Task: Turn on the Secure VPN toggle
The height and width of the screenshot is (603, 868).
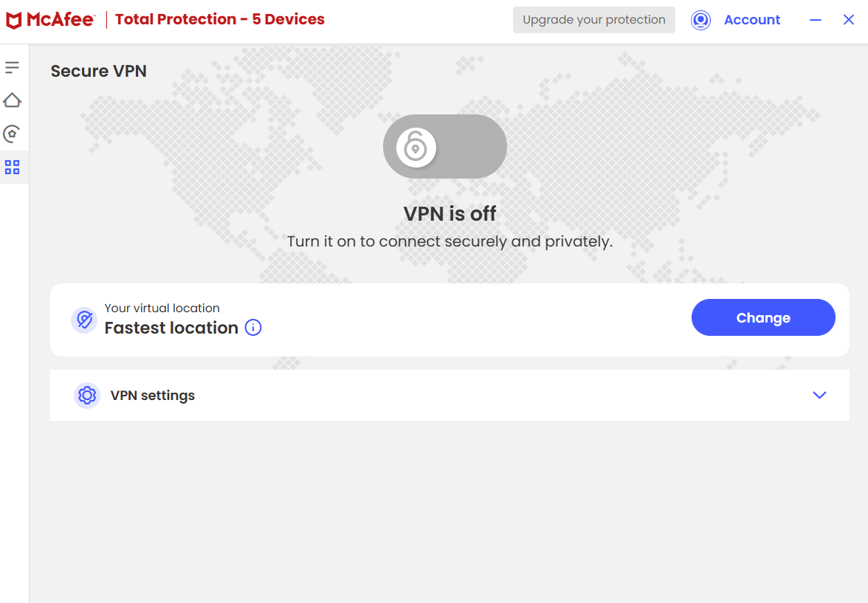Action: tap(444, 146)
